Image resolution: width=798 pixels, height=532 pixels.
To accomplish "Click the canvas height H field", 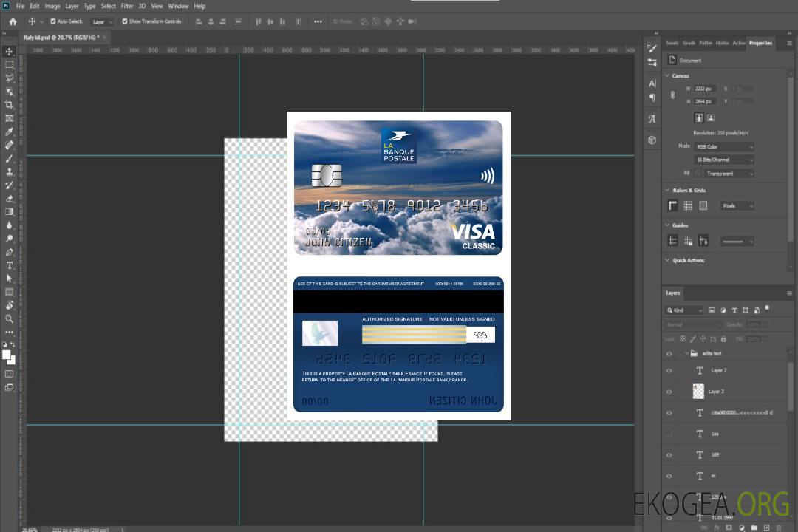I will (x=705, y=102).
